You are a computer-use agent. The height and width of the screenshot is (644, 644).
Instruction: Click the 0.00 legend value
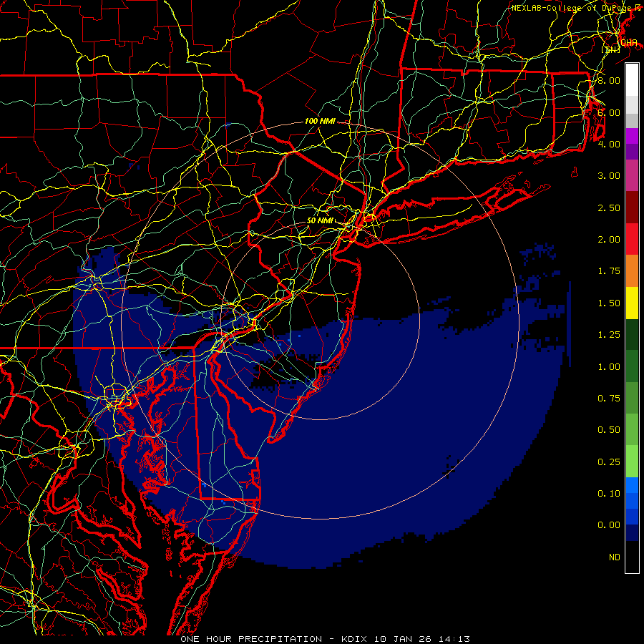click(609, 525)
